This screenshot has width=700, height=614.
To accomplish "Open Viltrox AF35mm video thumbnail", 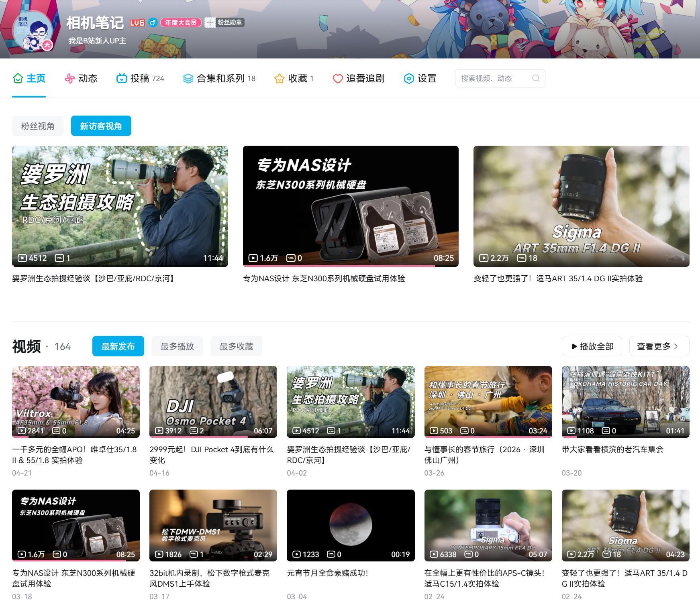I will tap(76, 402).
